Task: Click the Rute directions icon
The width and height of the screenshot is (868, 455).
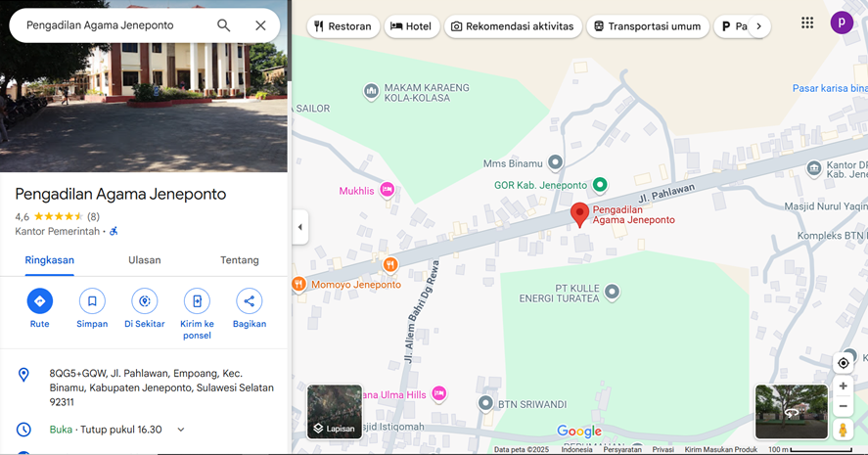Action: [40, 301]
